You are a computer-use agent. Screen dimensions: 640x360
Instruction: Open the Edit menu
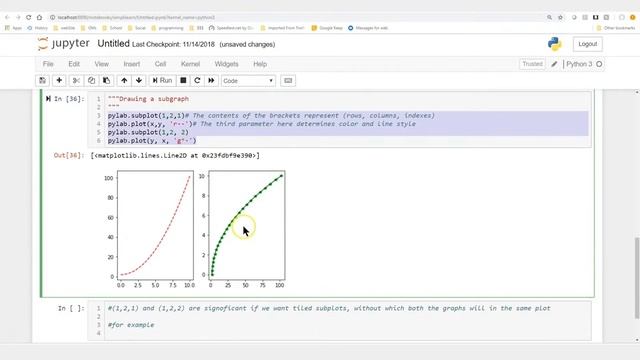74,64
